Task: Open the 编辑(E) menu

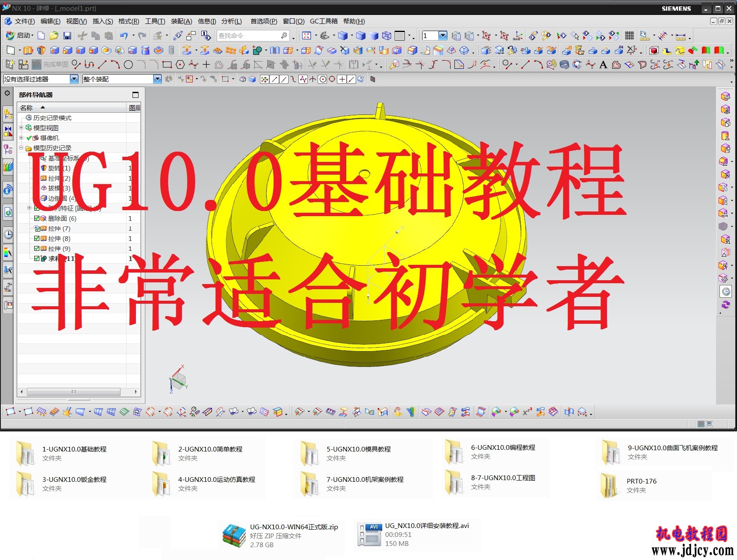Action: point(50,21)
